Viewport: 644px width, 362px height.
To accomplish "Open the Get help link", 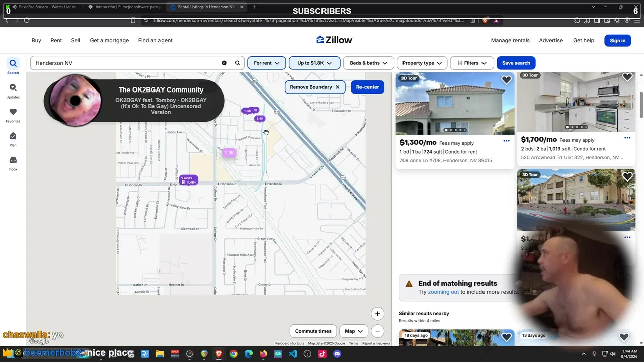I will tap(584, 40).
